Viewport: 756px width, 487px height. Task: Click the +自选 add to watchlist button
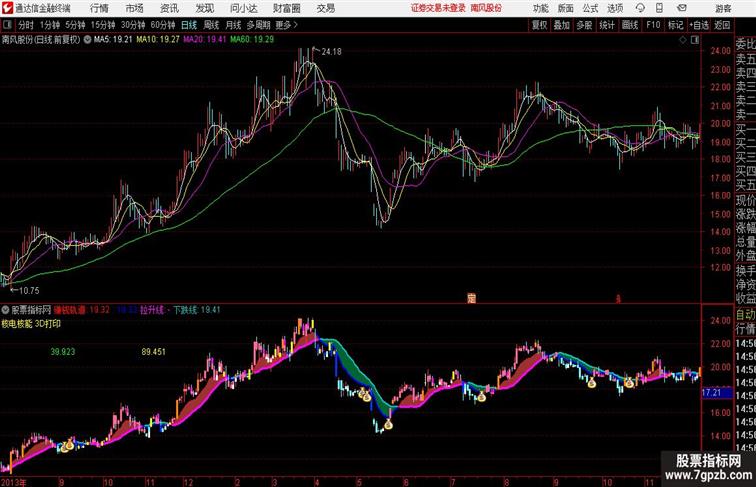[x=699, y=25]
